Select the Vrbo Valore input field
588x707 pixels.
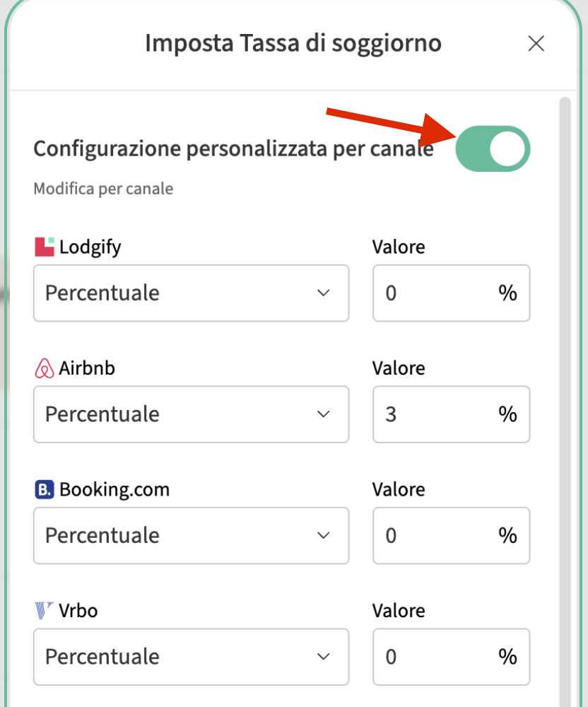click(438, 657)
